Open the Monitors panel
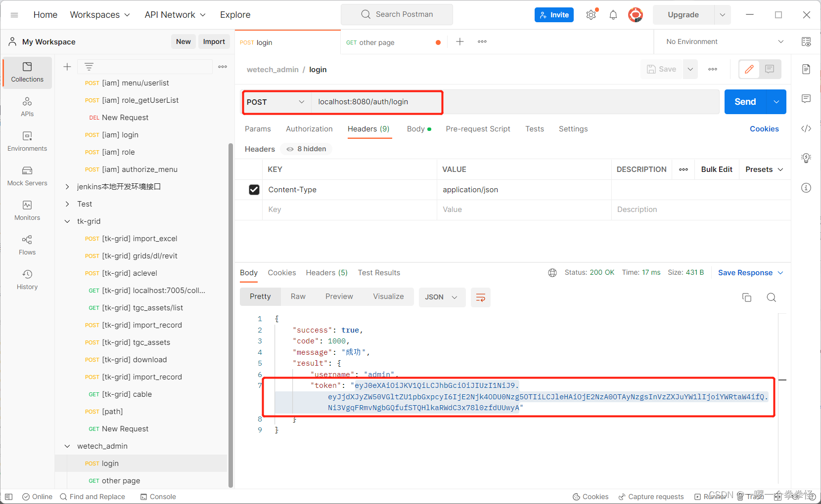The image size is (821, 504). (x=27, y=210)
